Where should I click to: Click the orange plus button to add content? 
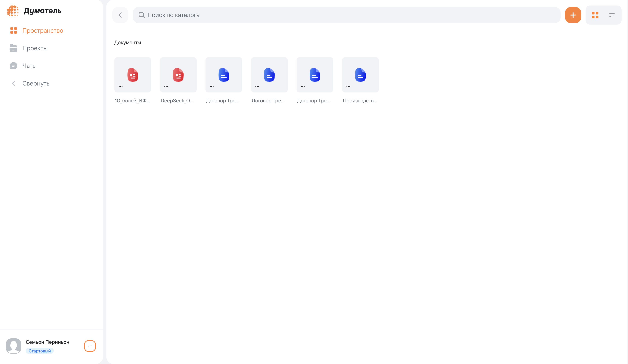point(573,15)
